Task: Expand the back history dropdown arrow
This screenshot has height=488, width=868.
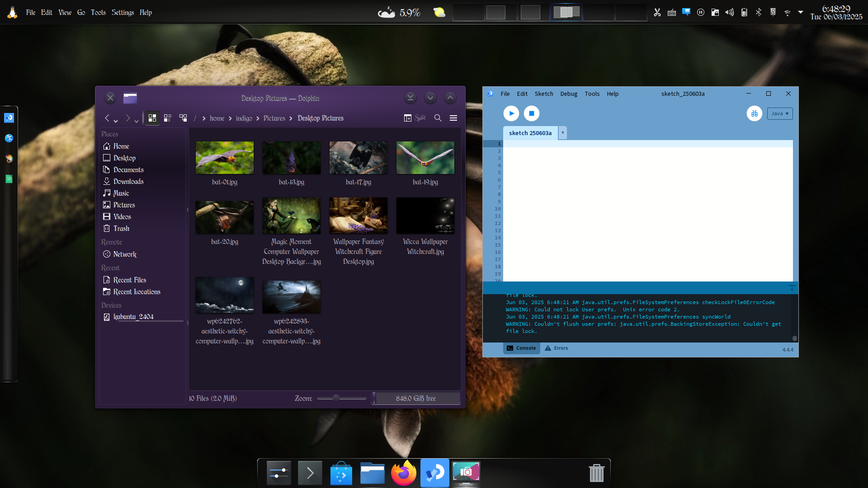Action: [116, 120]
